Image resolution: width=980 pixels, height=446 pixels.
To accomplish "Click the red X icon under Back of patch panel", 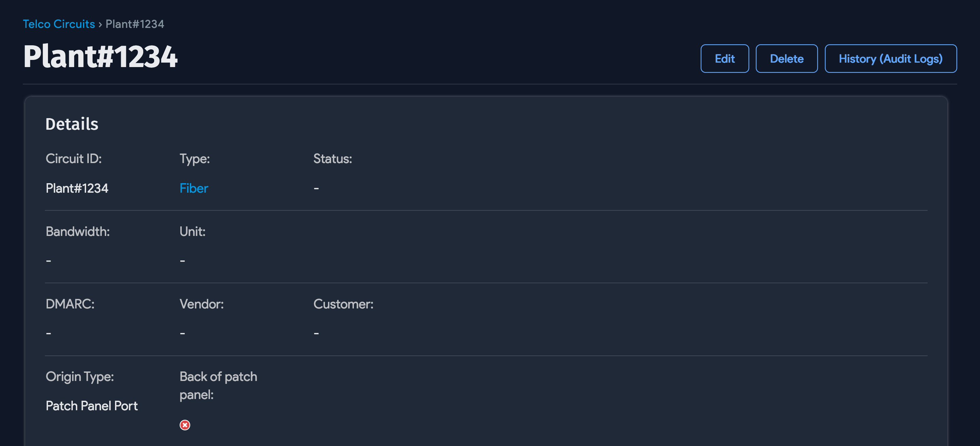I will coord(185,425).
